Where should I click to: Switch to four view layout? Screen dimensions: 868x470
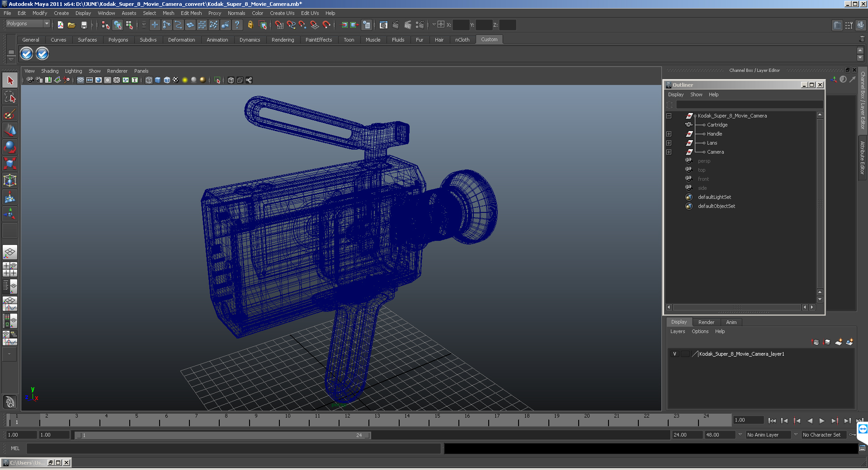pyautogui.click(x=10, y=269)
